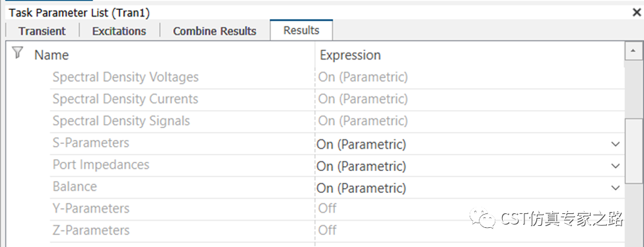The width and height of the screenshot is (644, 247).
Task: Click the Balance row name
Action: (75, 186)
